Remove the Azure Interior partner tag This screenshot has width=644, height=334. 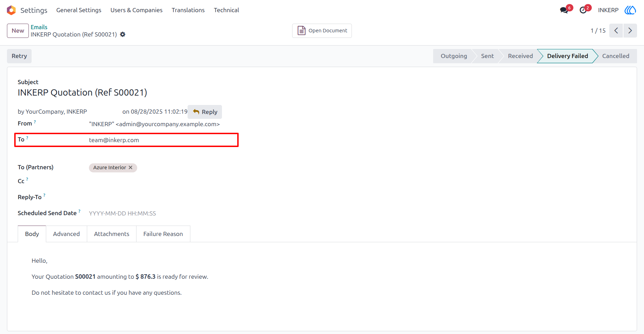(x=131, y=168)
